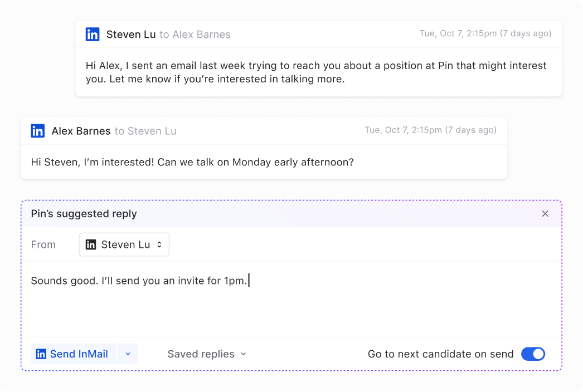Close Pin's suggested reply panel

(x=545, y=214)
